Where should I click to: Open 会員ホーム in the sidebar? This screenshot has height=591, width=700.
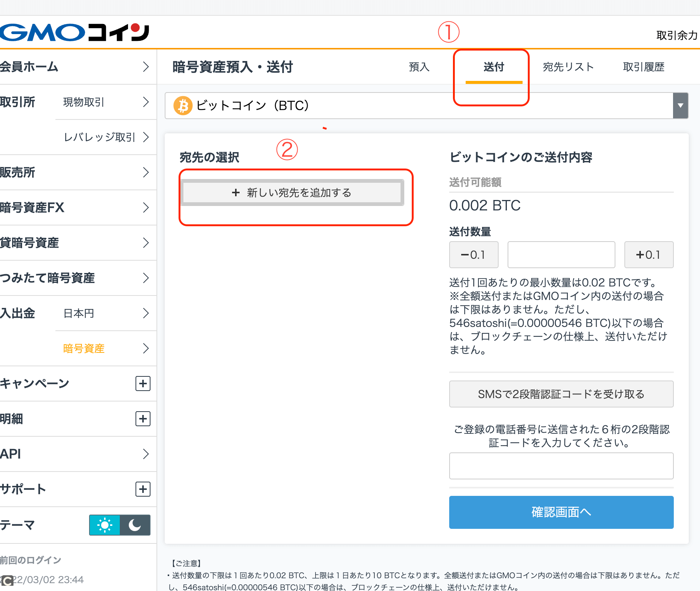78,67
